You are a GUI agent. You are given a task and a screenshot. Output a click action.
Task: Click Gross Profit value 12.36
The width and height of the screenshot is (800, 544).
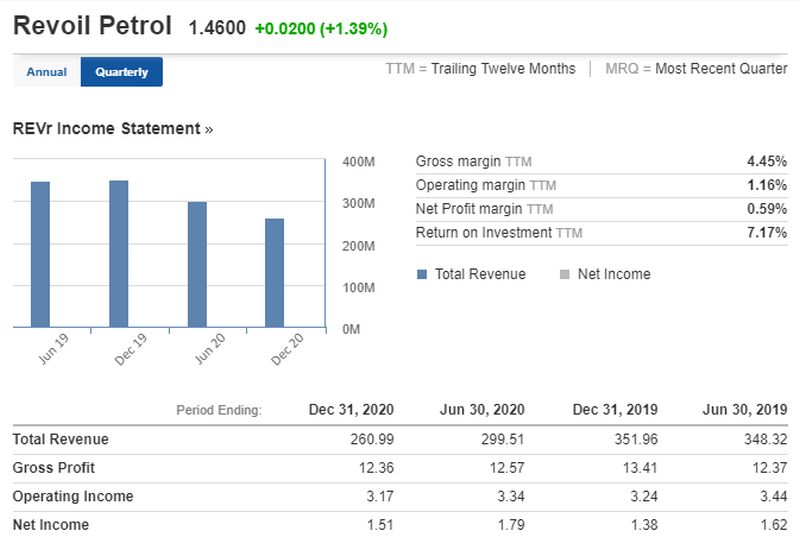(x=376, y=468)
